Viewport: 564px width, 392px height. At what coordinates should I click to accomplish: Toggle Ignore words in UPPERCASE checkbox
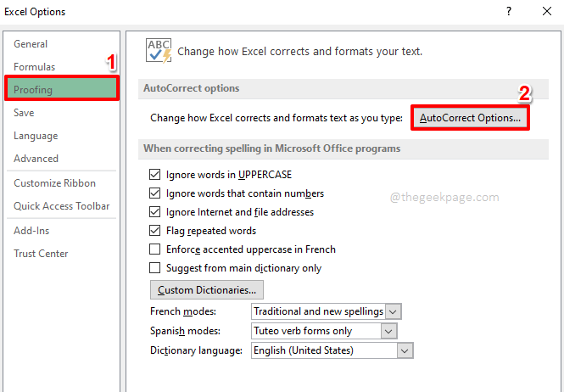155,175
